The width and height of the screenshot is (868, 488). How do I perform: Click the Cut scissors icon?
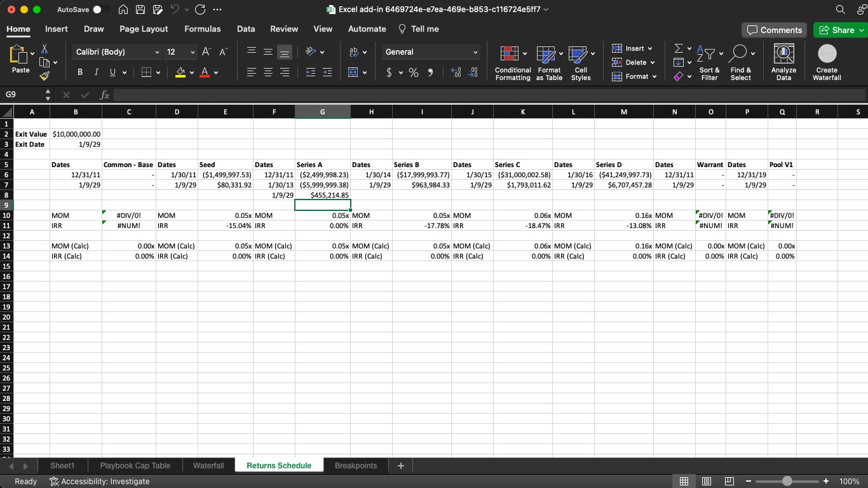click(44, 49)
